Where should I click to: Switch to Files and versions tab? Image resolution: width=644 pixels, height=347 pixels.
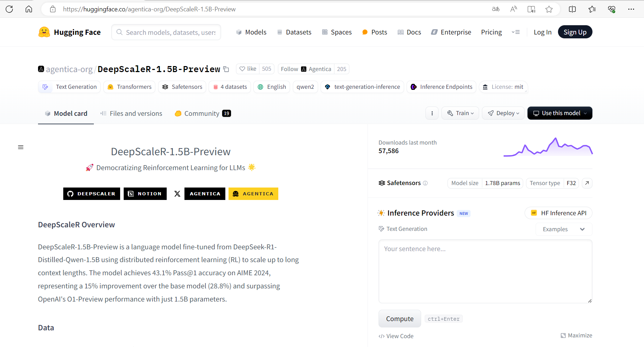pos(131,113)
